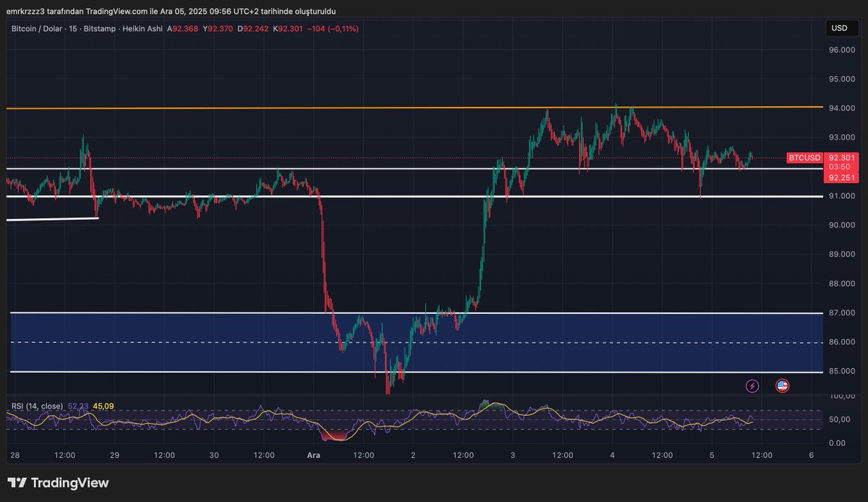Image resolution: width=868 pixels, height=502 pixels.
Task: Click 93.000 on the price axis
Action: tap(843, 137)
